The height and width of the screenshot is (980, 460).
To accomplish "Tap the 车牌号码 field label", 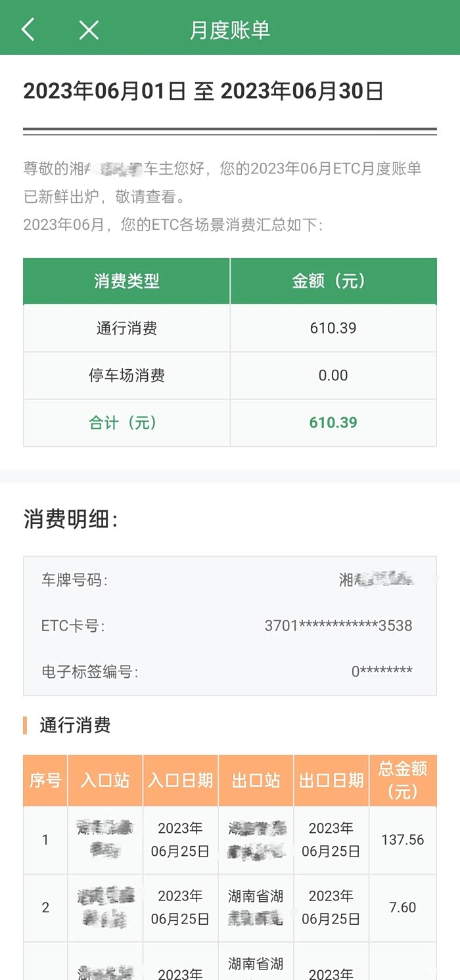I will [x=74, y=580].
